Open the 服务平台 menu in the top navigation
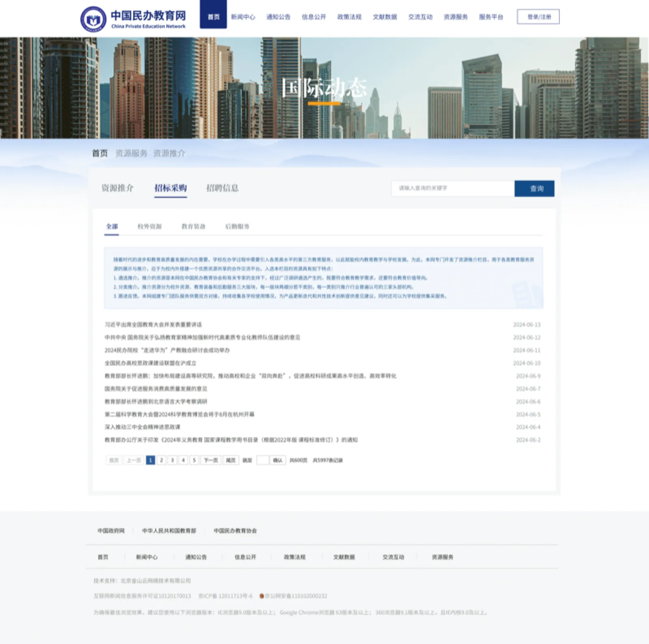Screen dimensions: 649x644 491,17
